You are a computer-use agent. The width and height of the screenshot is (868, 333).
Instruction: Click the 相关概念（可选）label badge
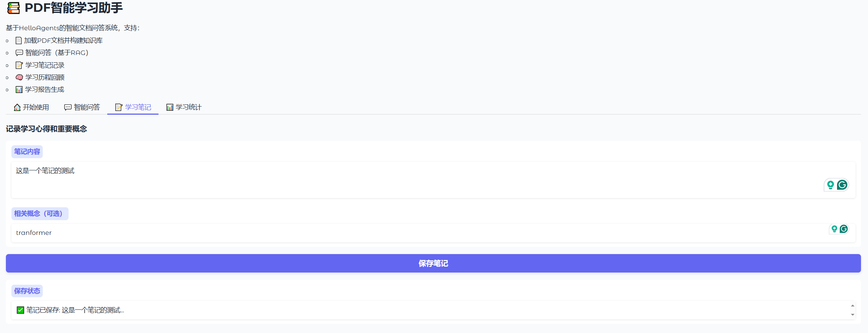tap(40, 214)
